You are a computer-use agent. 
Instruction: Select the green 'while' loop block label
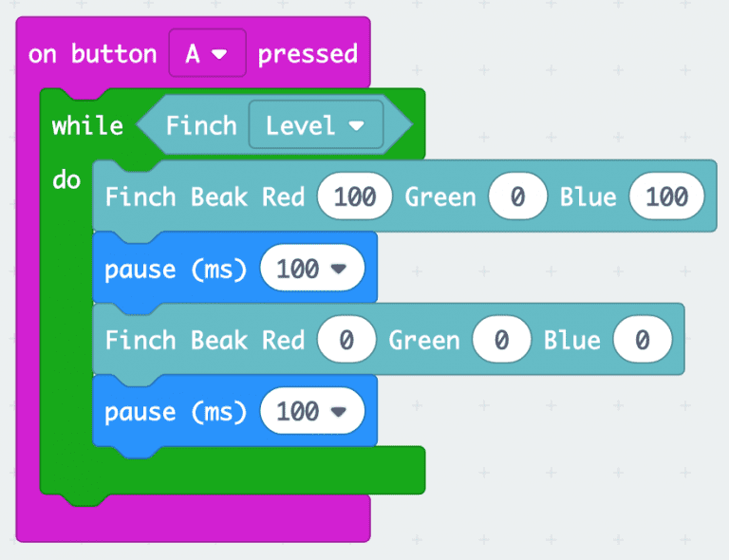click(x=87, y=126)
